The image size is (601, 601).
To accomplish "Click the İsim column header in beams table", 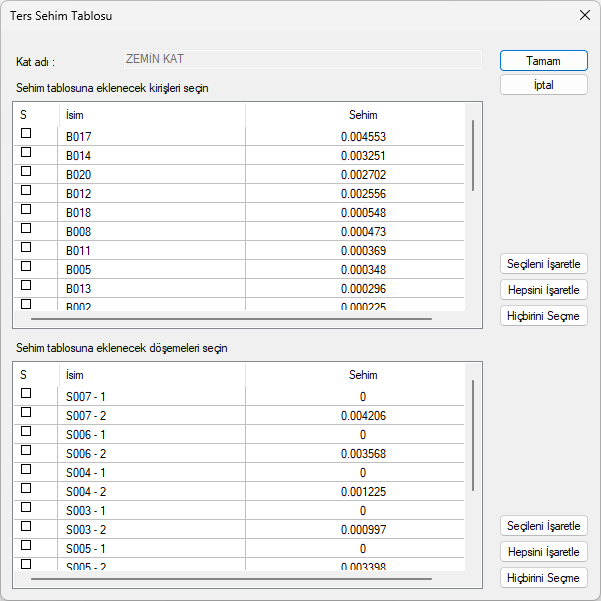I will tap(150, 115).
